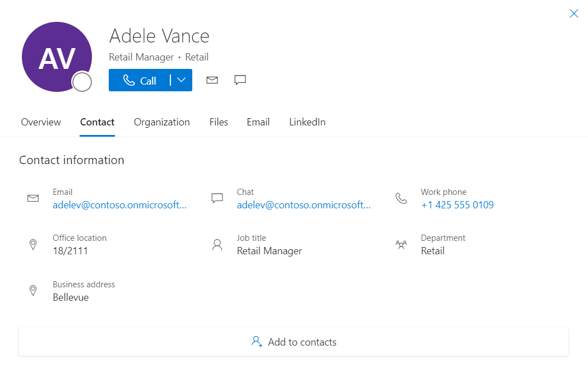588x387 pixels.
Task: Switch to the Overview tab
Action: [41, 122]
